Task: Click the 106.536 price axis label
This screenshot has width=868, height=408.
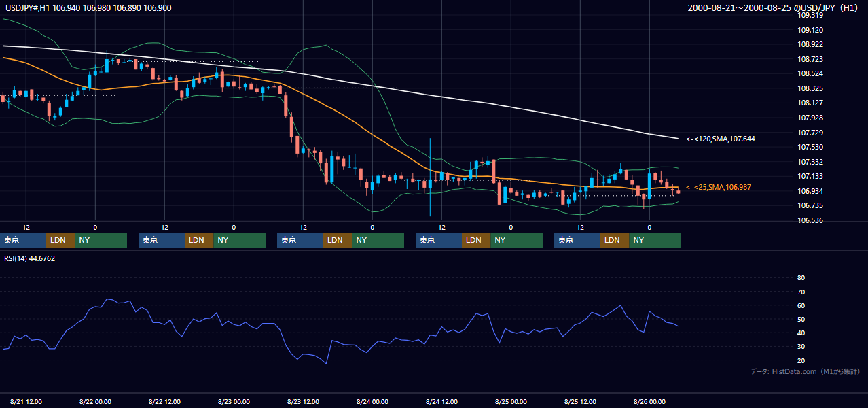Action: [810, 220]
